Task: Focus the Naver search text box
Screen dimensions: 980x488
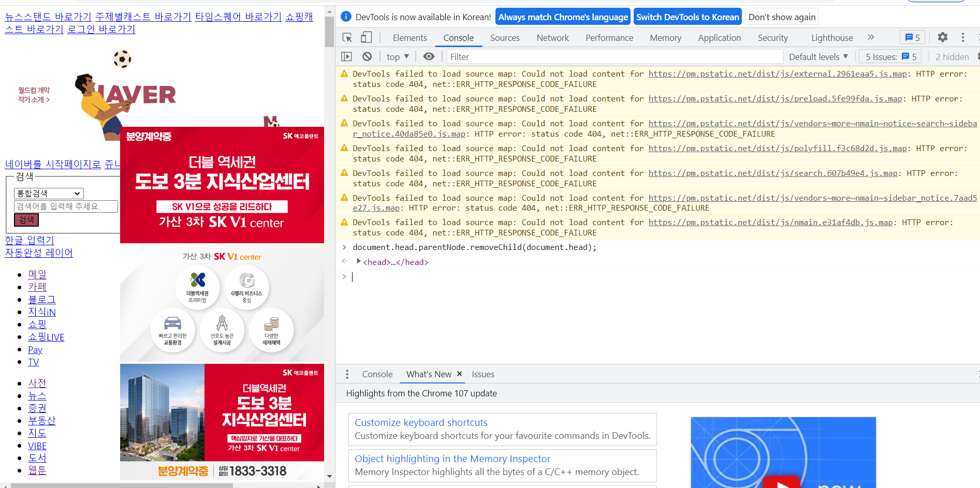Action: 66,206
